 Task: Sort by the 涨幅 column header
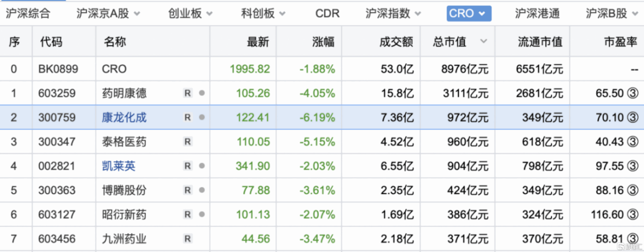(x=323, y=42)
